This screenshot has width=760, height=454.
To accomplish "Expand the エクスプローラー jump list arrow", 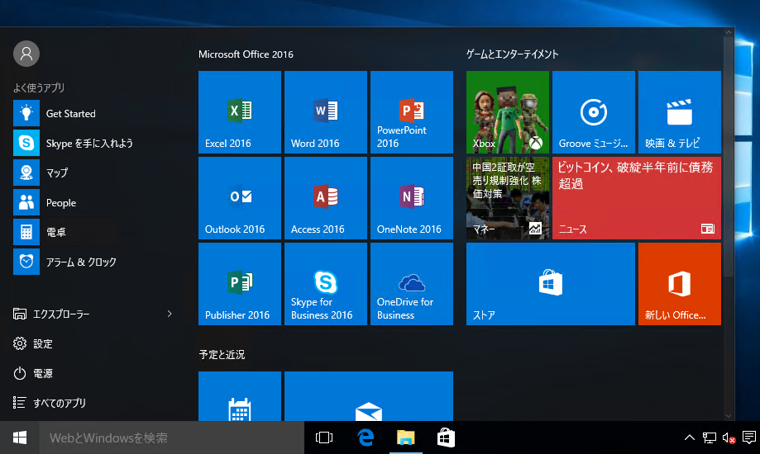I will click(x=170, y=314).
